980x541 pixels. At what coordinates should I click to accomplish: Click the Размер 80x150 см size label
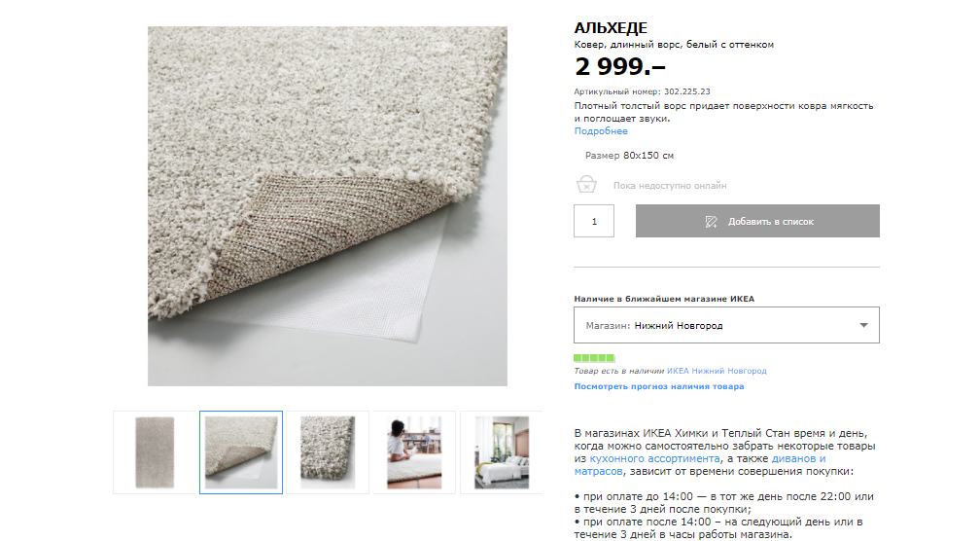tap(629, 155)
